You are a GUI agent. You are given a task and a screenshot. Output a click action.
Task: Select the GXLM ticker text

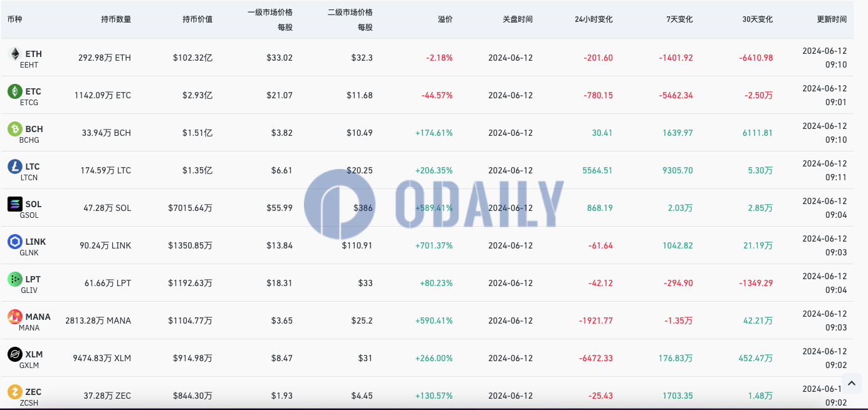[29, 366]
